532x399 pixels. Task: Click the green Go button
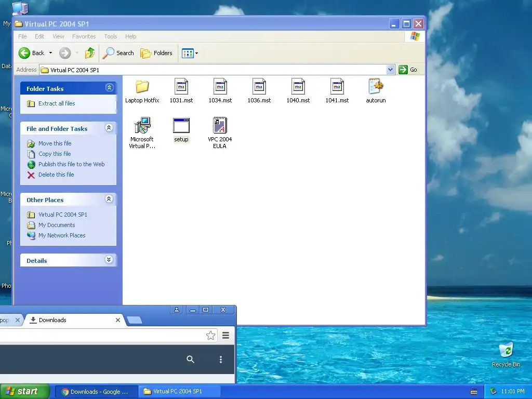(408, 70)
